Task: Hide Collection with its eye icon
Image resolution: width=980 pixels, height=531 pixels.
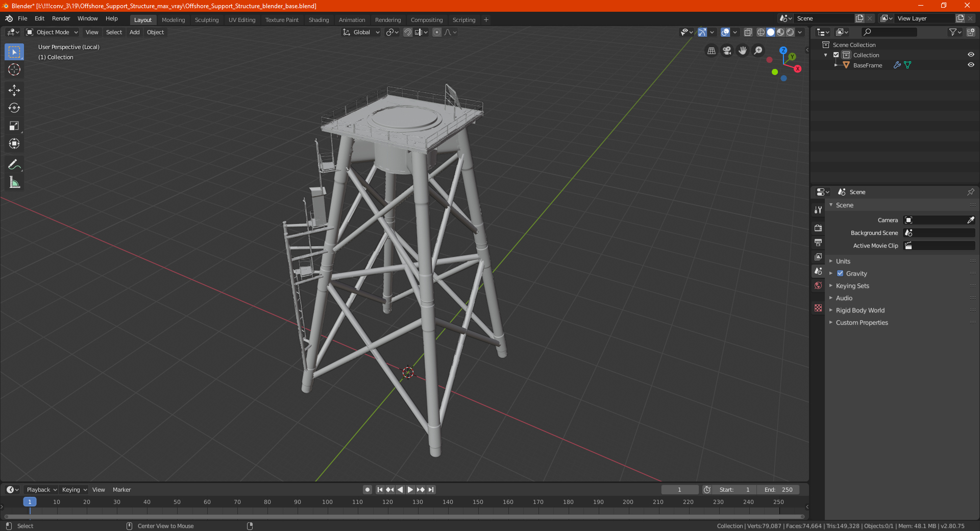Action: 971,55
